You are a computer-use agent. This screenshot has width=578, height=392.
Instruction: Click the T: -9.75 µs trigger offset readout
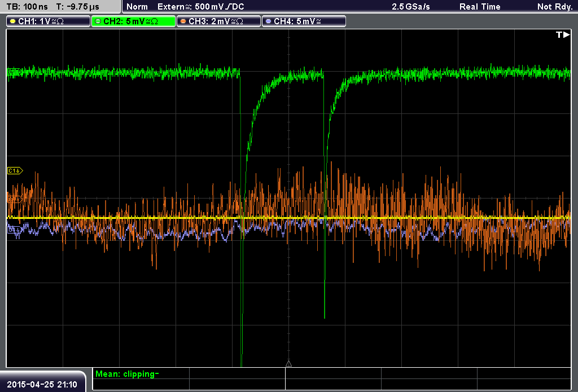click(77, 7)
